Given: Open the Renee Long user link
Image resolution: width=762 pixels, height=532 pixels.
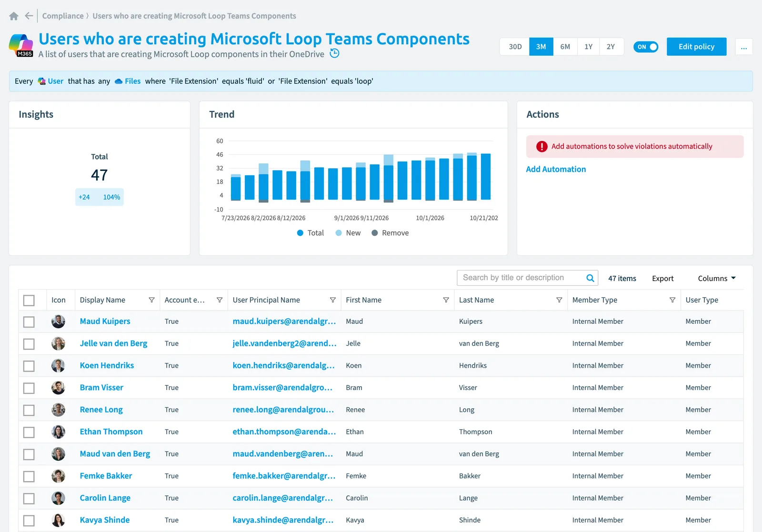Looking at the screenshot, I should coord(101,410).
